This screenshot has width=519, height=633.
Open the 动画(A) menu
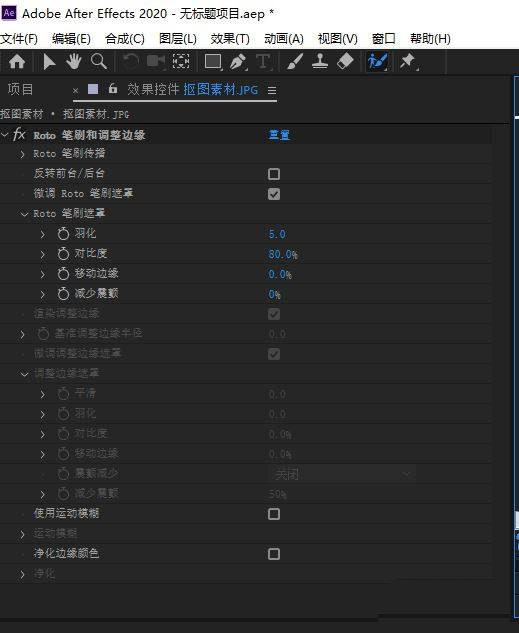pyautogui.click(x=284, y=39)
